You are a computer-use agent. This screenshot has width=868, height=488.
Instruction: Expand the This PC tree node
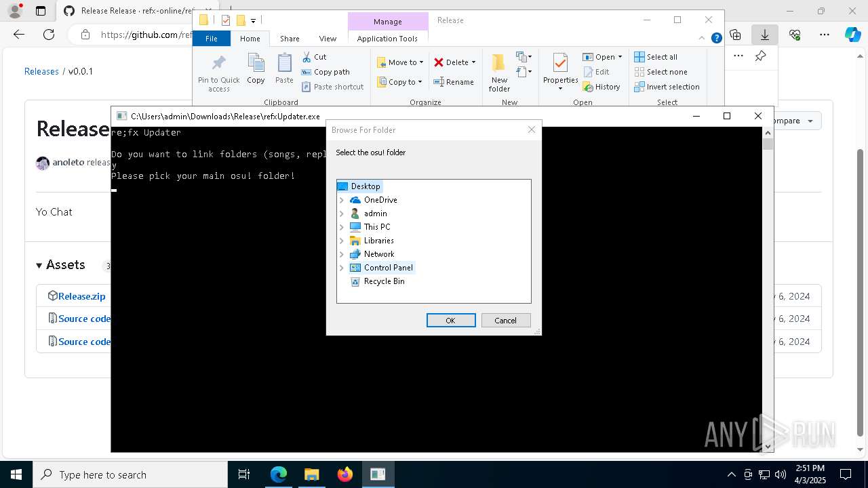coord(342,227)
